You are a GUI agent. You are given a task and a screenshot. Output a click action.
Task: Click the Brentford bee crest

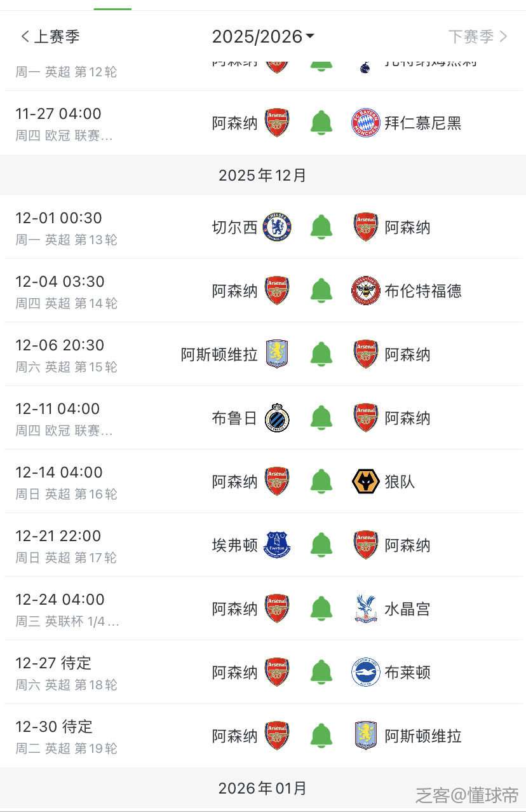(365, 291)
